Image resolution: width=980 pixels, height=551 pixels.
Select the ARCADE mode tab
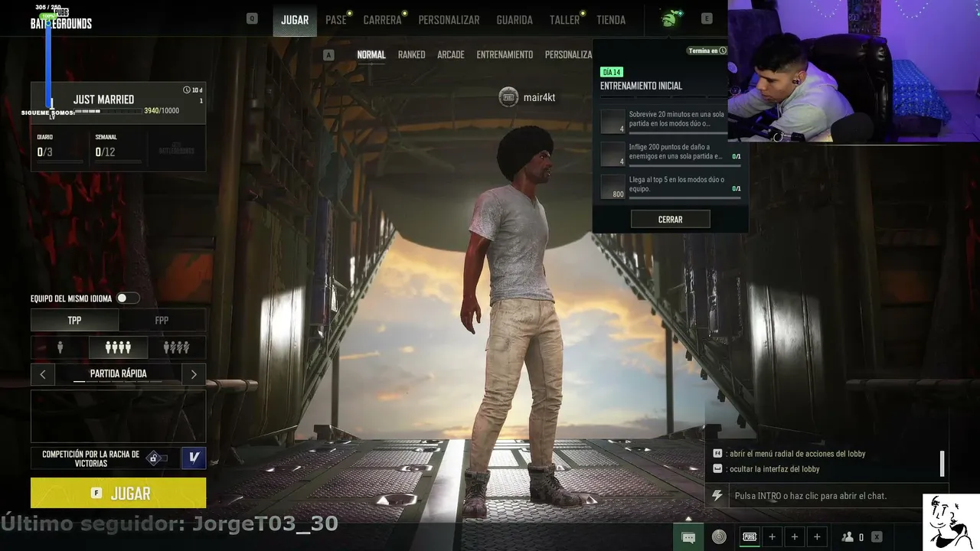pyautogui.click(x=451, y=55)
